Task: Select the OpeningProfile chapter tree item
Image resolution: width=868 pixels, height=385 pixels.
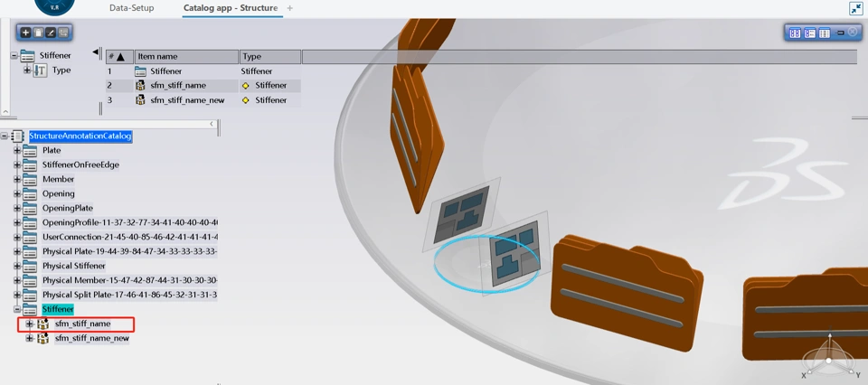Action: pos(130,222)
